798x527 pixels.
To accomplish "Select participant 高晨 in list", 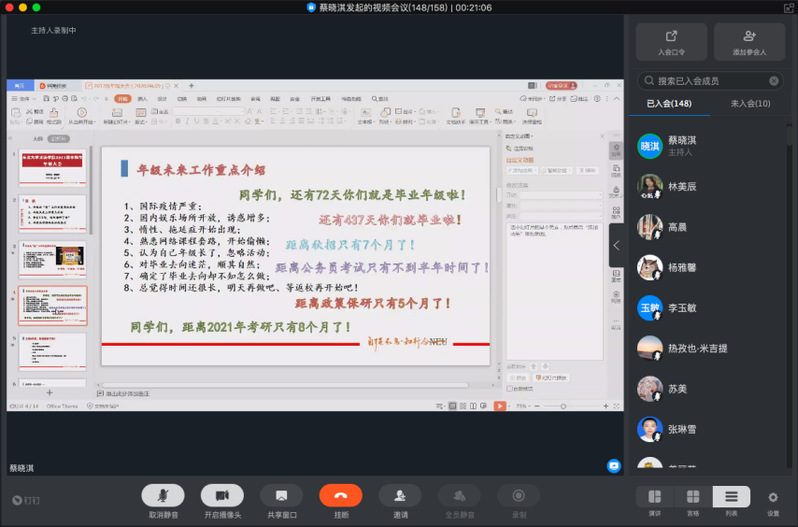I will pos(710,227).
